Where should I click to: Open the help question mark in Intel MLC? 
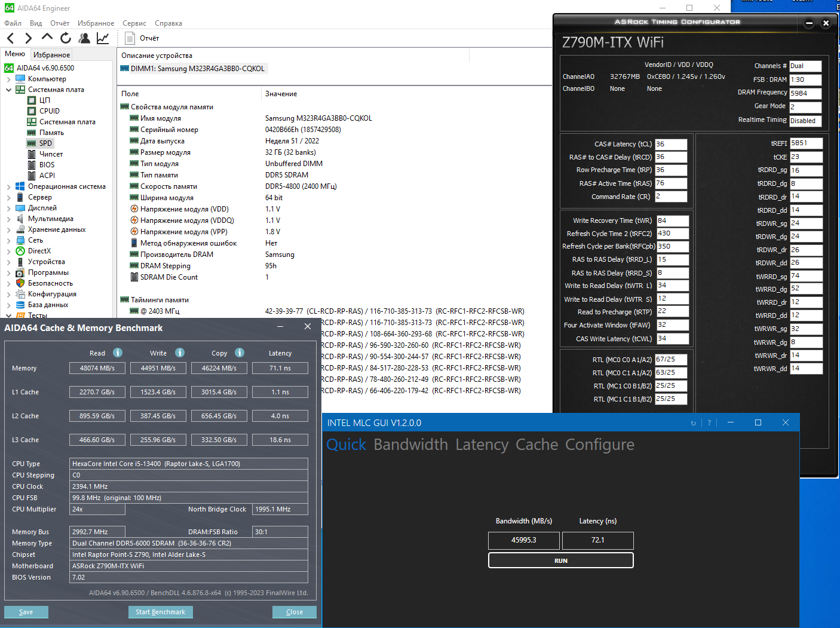click(x=709, y=423)
